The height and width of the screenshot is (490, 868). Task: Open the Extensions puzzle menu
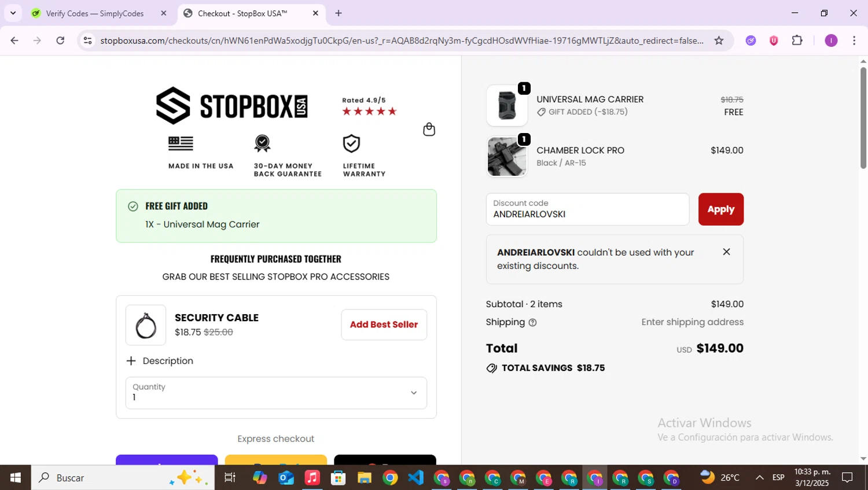click(797, 40)
